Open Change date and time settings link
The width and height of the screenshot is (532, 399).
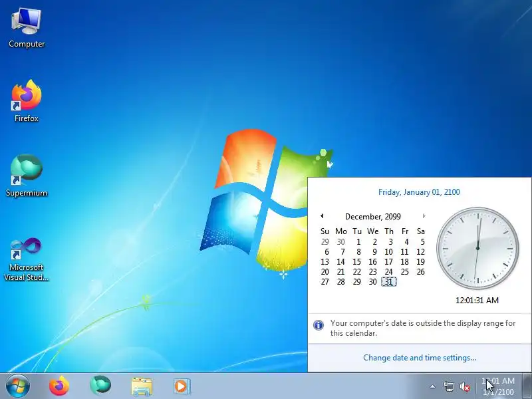[420, 358]
